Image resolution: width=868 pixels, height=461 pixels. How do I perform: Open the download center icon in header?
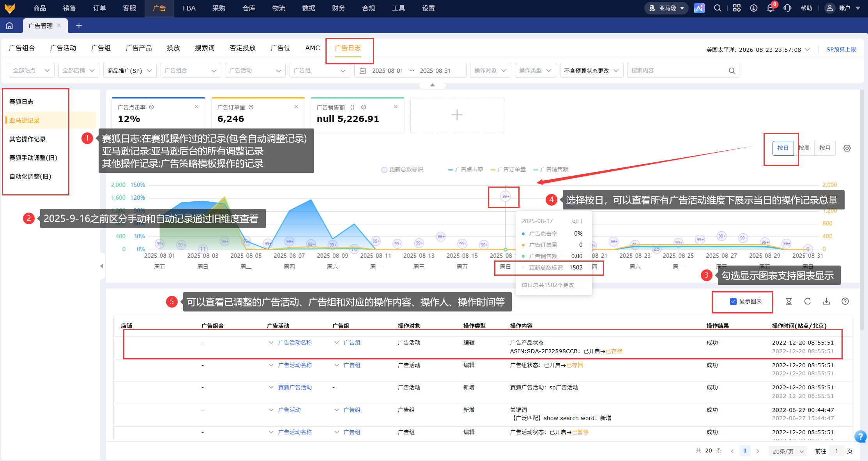click(754, 8)
